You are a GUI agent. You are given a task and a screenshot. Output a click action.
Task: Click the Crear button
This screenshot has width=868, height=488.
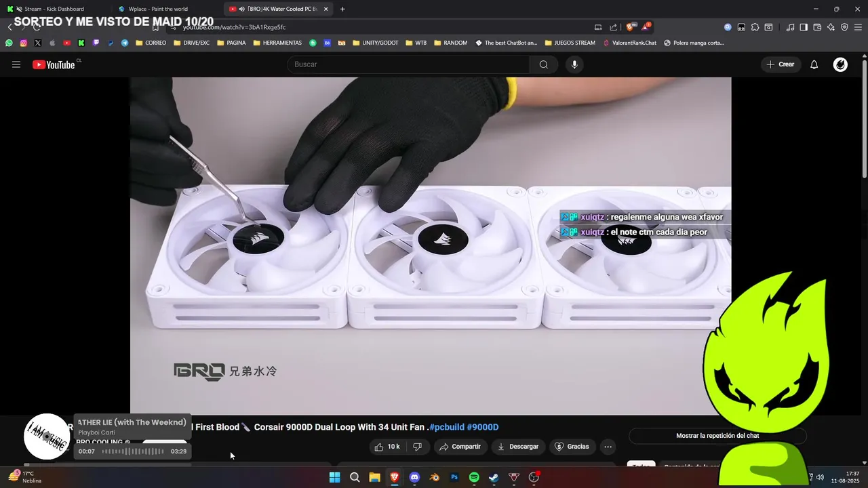tap(781, 64)
